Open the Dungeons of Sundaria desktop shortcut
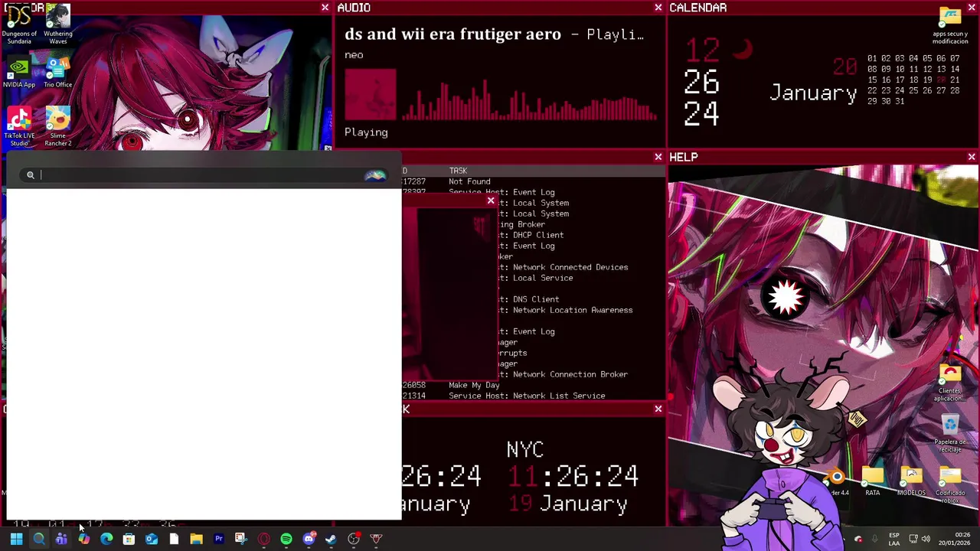This screenshot has height=551, width=980. [x=19, y=24]
